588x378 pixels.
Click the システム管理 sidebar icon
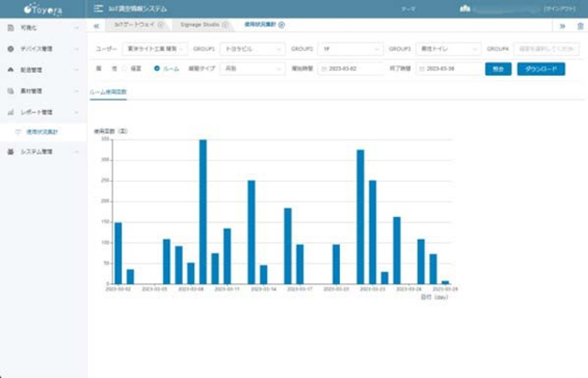coord(11,151)
